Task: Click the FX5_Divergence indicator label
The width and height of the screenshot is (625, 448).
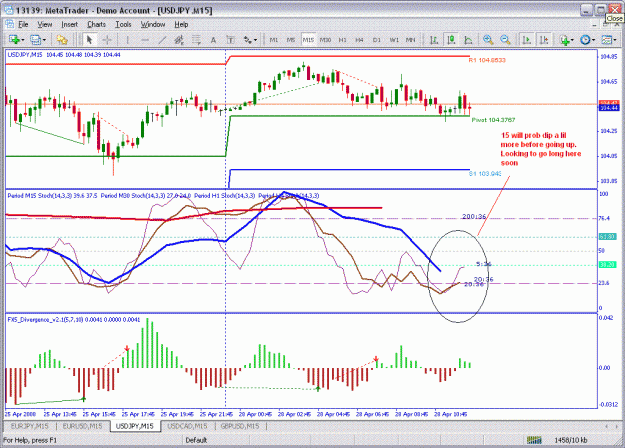Action: 74,320
